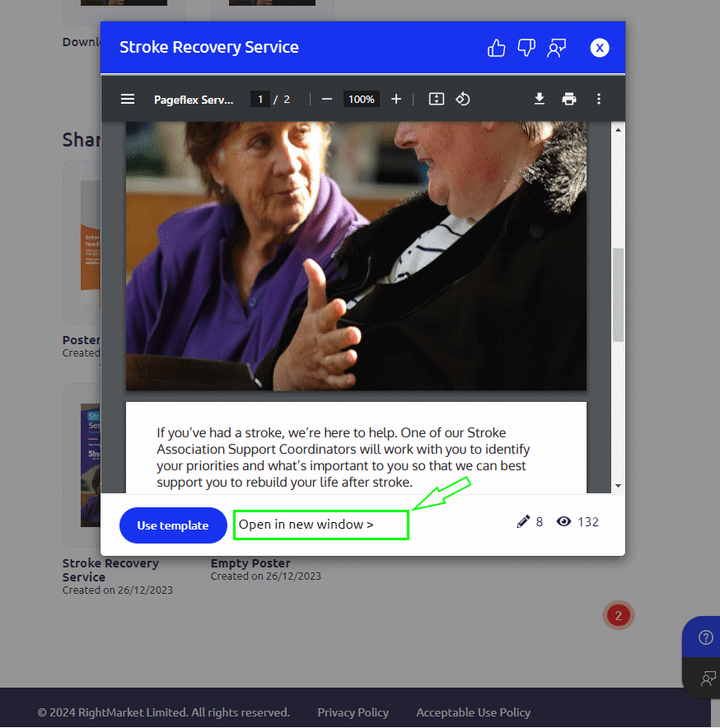Click the thumbs down icon
Image resolution: width=720 pixels, height=728 pixels.
526,48
